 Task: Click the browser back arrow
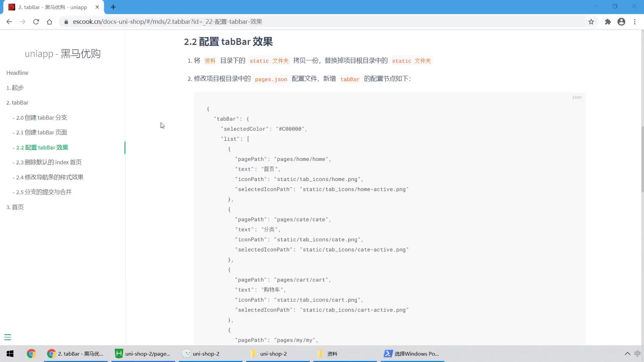click(x=9, y=22)
